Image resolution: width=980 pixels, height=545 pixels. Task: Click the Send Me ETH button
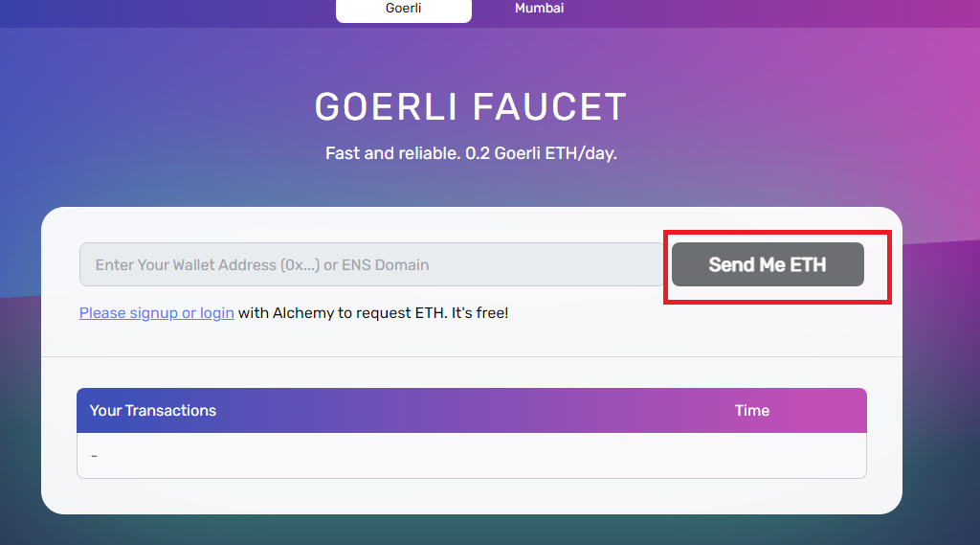pyautogui.click(x=768, y=264)
